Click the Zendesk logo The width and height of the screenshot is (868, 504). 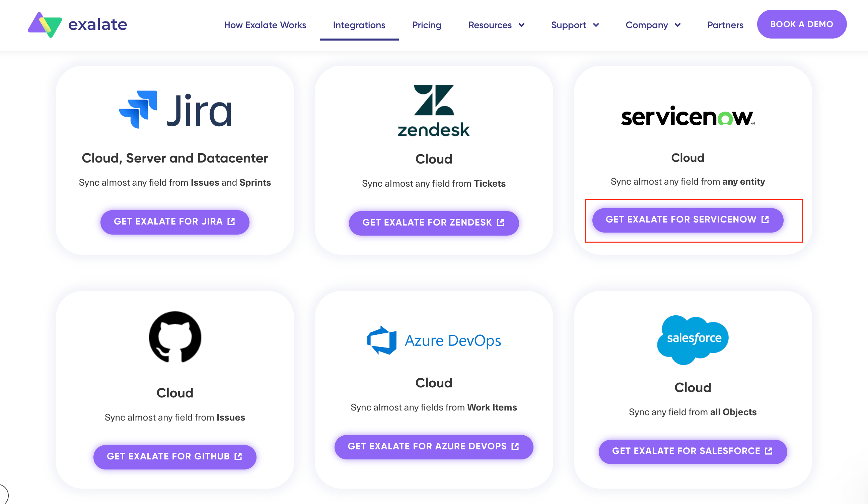[434, 110]
